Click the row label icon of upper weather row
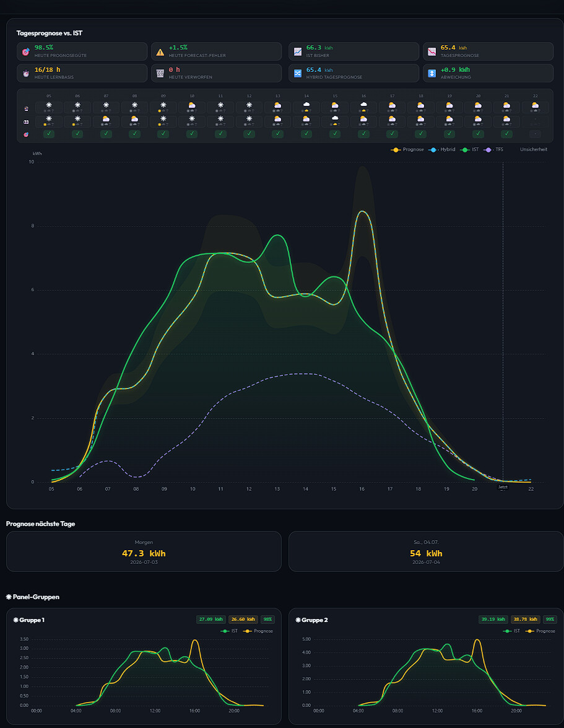This screenshot has width=564, height=728. (26, 108)
